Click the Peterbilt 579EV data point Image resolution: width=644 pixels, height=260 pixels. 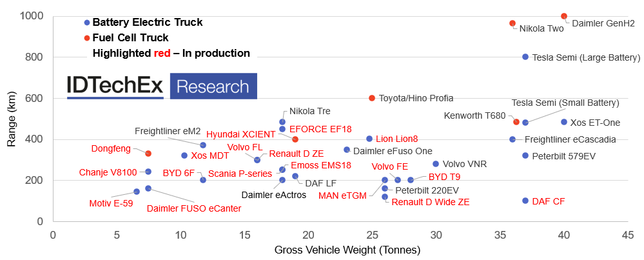525,155
